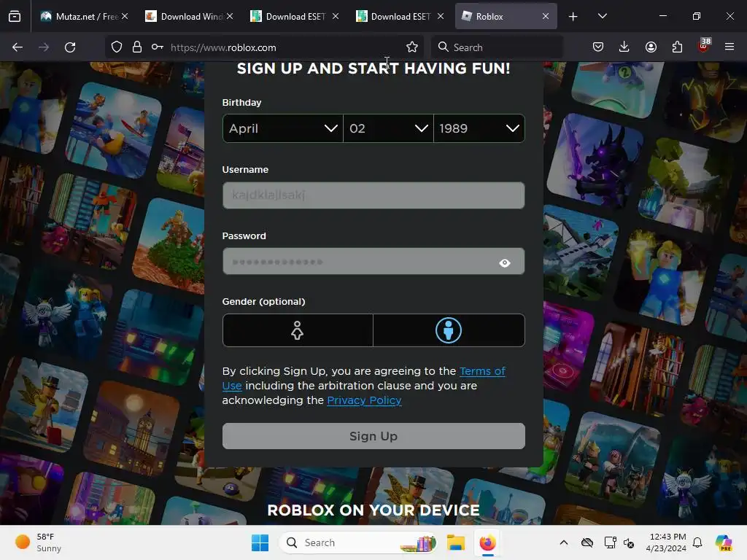Viewport: 747px width, 560px height.
Task: Open the Privacy Policy link
Action: [x=364, y=400]
